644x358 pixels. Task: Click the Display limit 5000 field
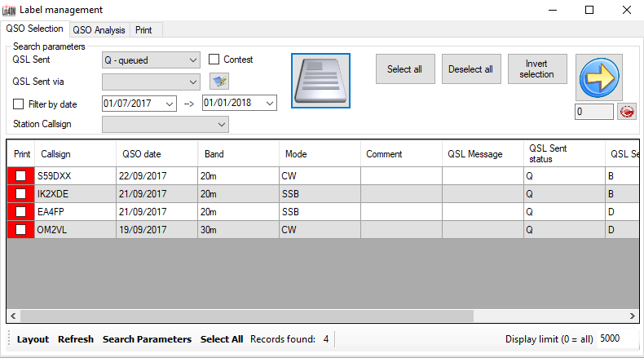click(618, 338)
